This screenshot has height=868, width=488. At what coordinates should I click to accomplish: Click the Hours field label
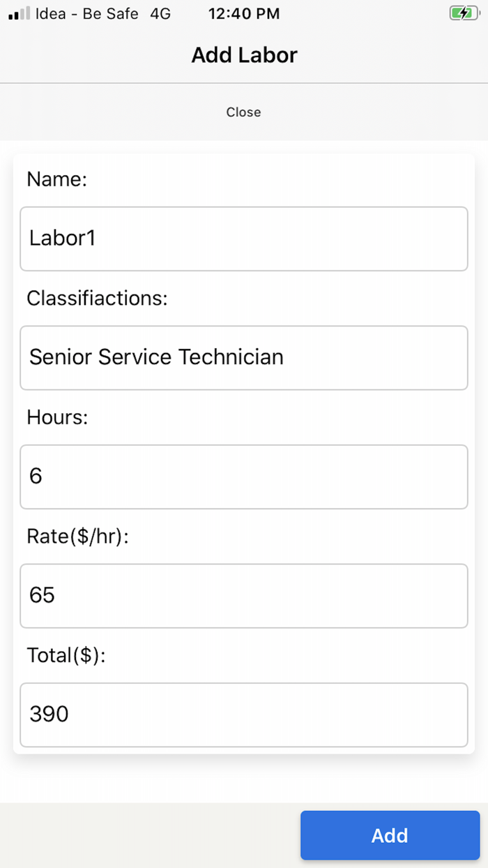(x=56, y=417)
